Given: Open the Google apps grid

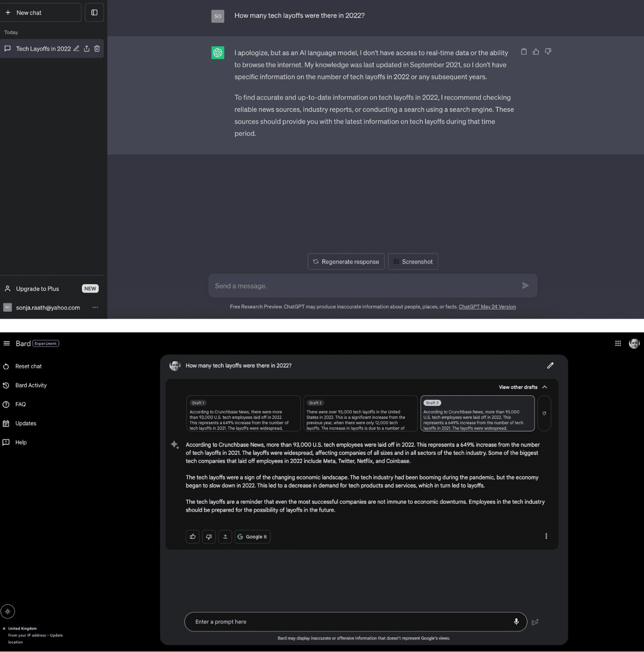Looking at the screenshot, I should pyautogui.click(x=618, y=343).
